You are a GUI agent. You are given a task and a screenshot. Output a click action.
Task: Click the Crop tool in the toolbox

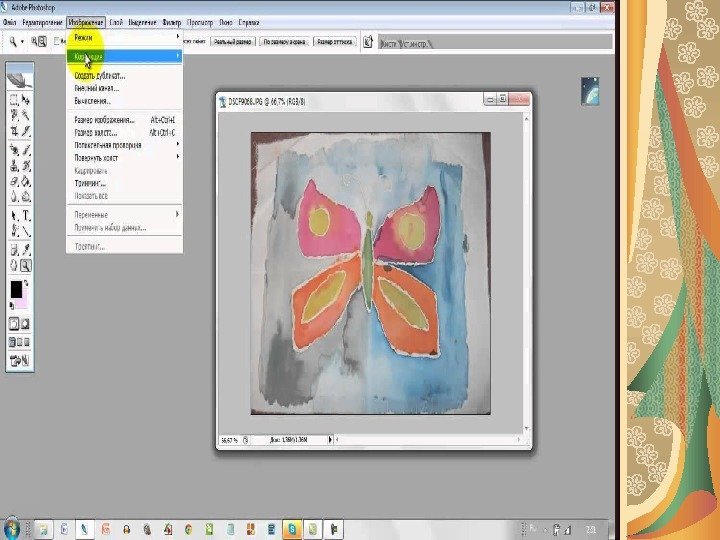pos(14,131)
